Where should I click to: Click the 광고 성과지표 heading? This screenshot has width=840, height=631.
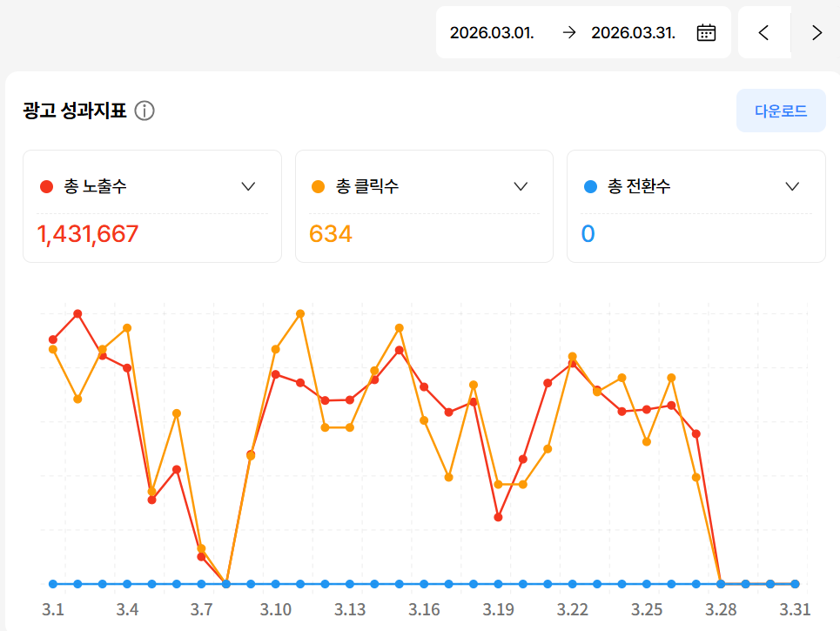[x=75, y=111]
